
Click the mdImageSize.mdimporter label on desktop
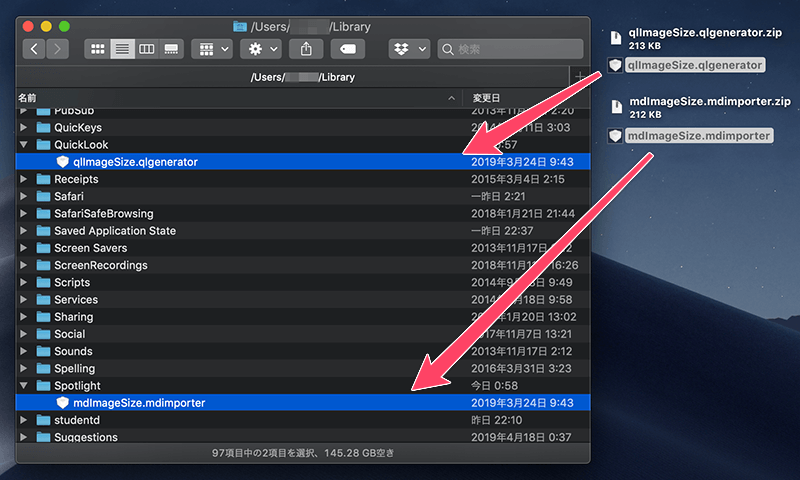coord(699,136)
